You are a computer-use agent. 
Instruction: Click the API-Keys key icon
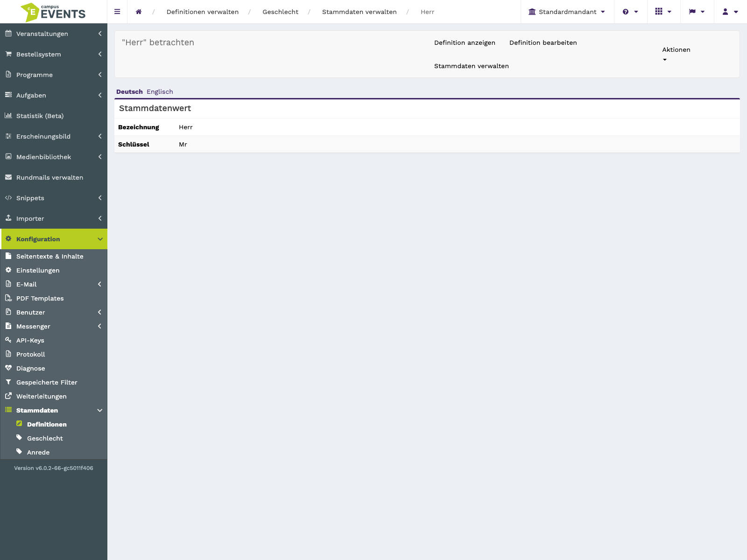click(8, 340)
